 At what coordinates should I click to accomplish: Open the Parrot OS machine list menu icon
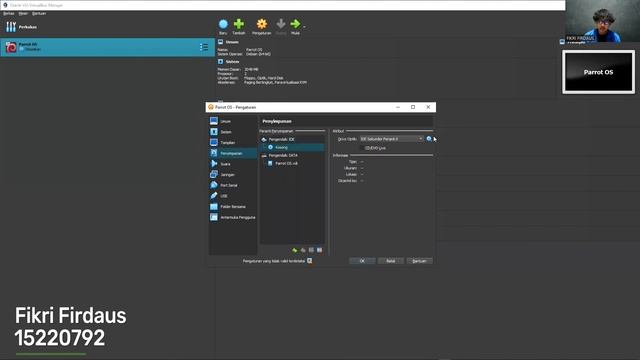pyautogui.click(x=204, y=47)
